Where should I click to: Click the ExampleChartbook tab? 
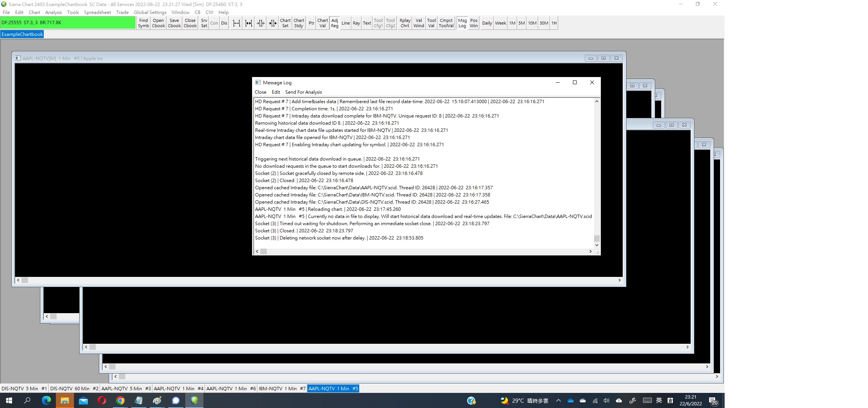tap(22, 34)
